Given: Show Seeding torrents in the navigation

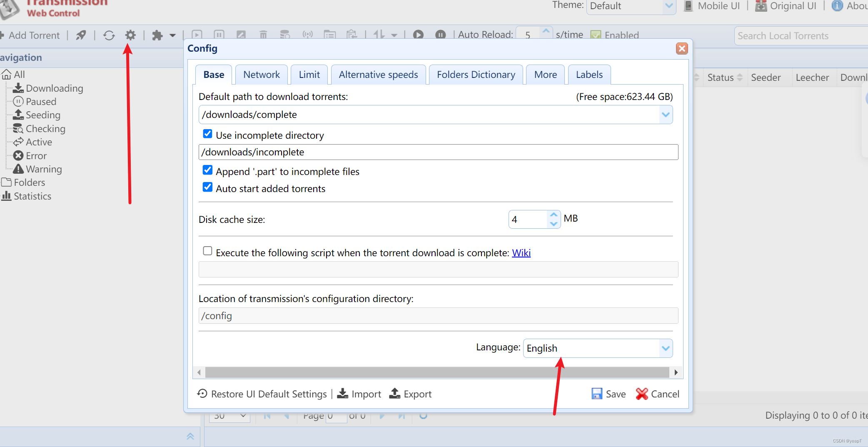Looking at the screenshot, I should pyautogui.click(x=42, y=115).
